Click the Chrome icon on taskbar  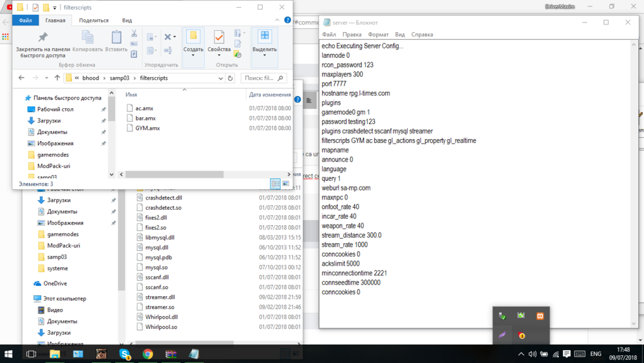[x=148, y=353]
